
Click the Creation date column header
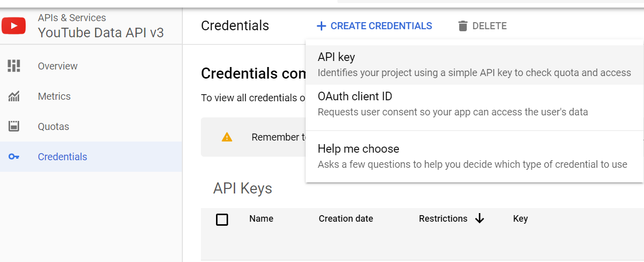pyautogui.click(x=346, y=219)
